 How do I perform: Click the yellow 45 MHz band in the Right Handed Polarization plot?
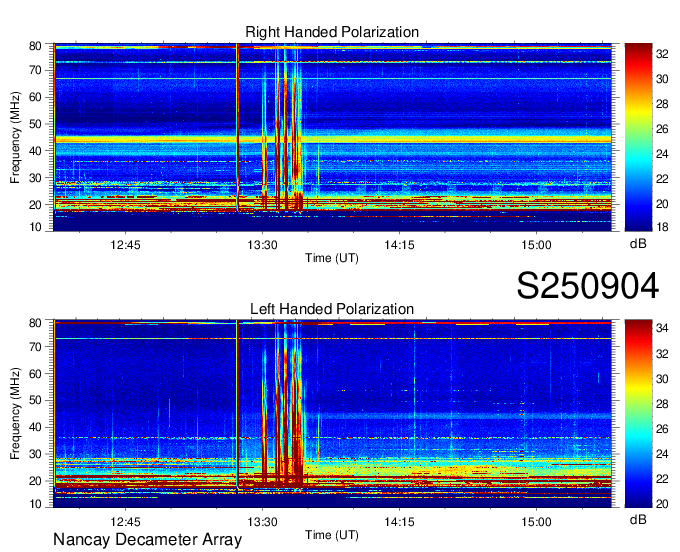332,140
